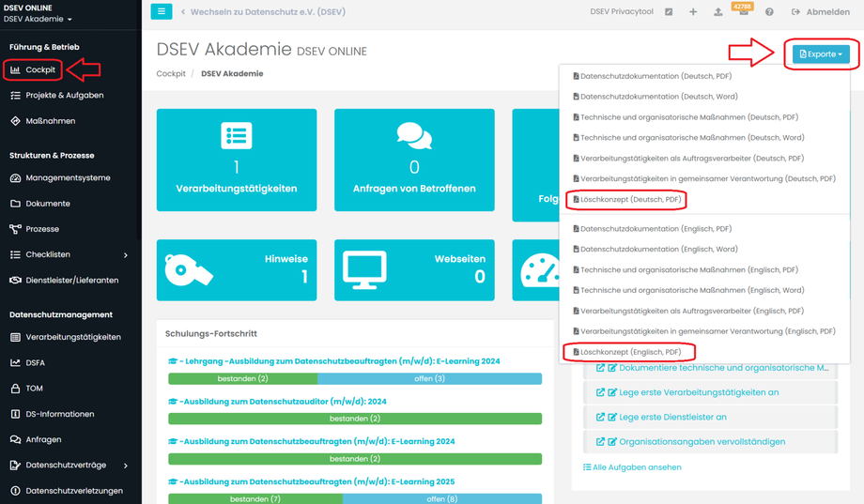Click the offen (3) progress bar segment
Viewport: 864px width, 504px height.
[430, 378]
